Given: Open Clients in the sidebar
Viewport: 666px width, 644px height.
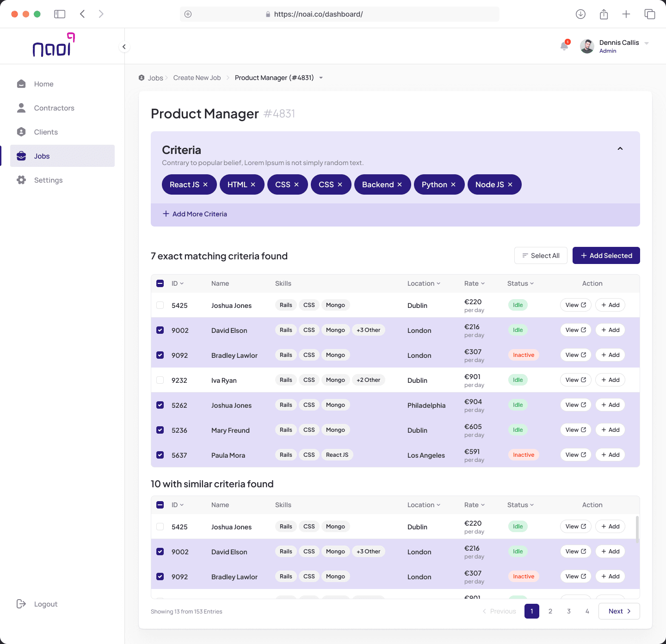Looking at the screenshot, I should [62, 132].
